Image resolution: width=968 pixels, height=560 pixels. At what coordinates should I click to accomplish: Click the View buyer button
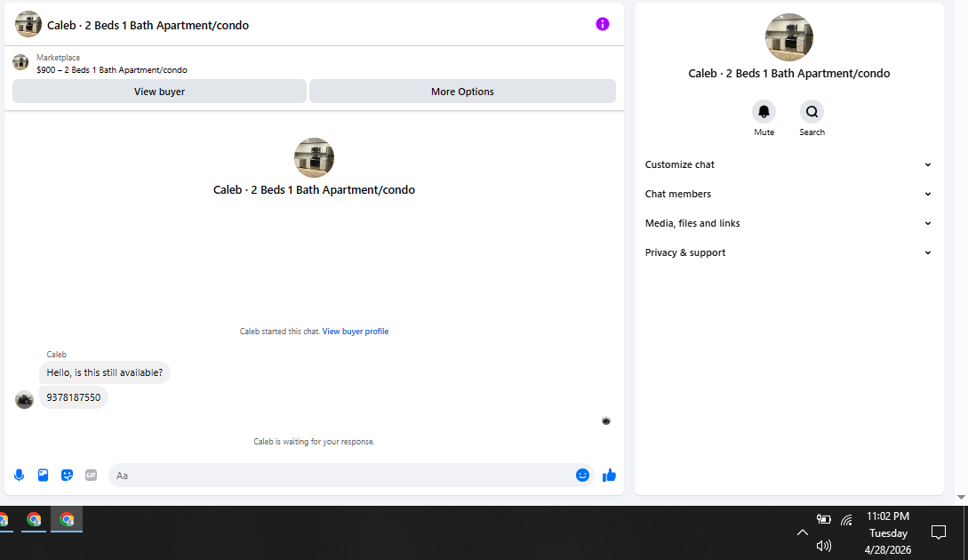click(x=159, y=92)
